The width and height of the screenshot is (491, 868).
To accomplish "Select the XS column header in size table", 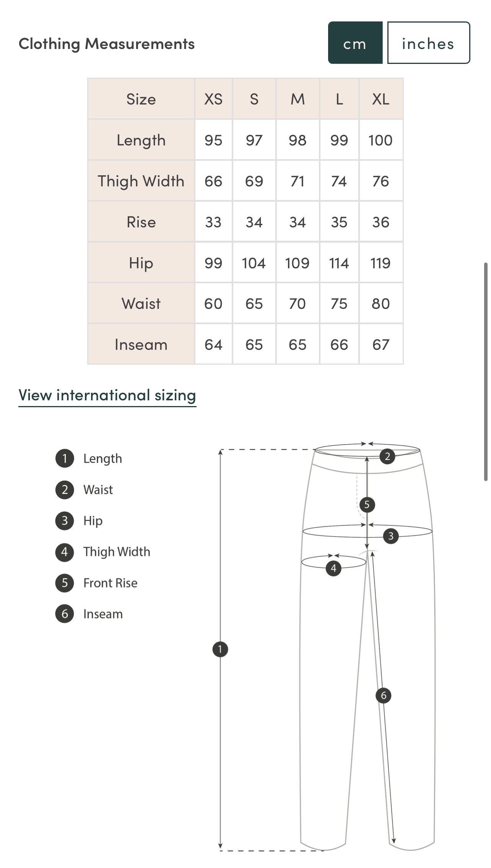I will [x=213, y=99].
